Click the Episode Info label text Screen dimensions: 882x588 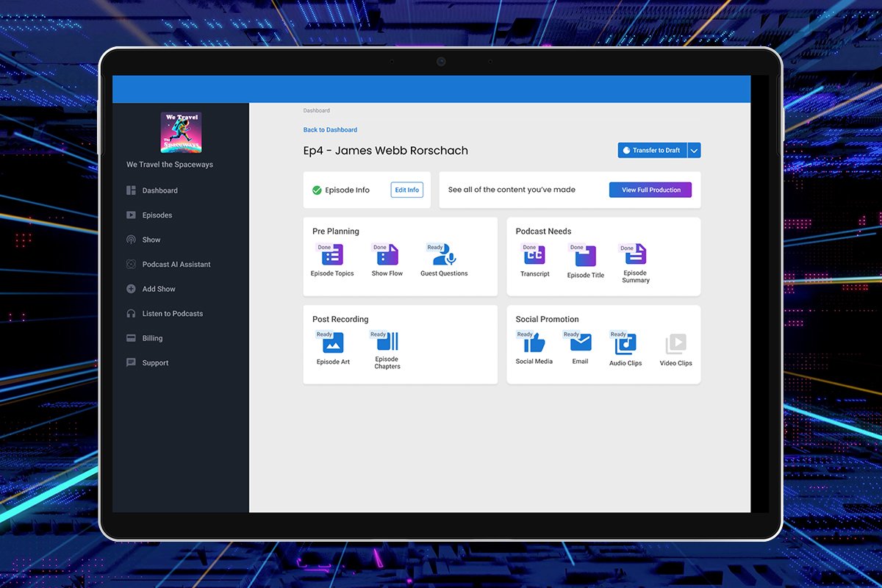[348, 190]
